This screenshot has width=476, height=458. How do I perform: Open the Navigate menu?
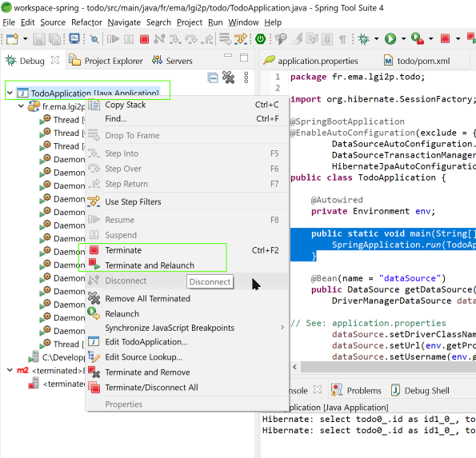(124, 22)
